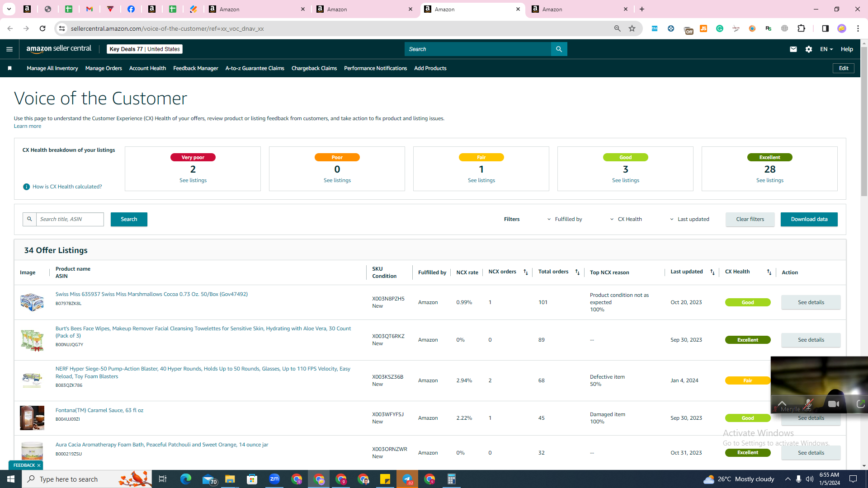Viewport: 868px width, 488px height.
Task: Click the Amazon Seller Central logo
Action: (x=59, y=49)
